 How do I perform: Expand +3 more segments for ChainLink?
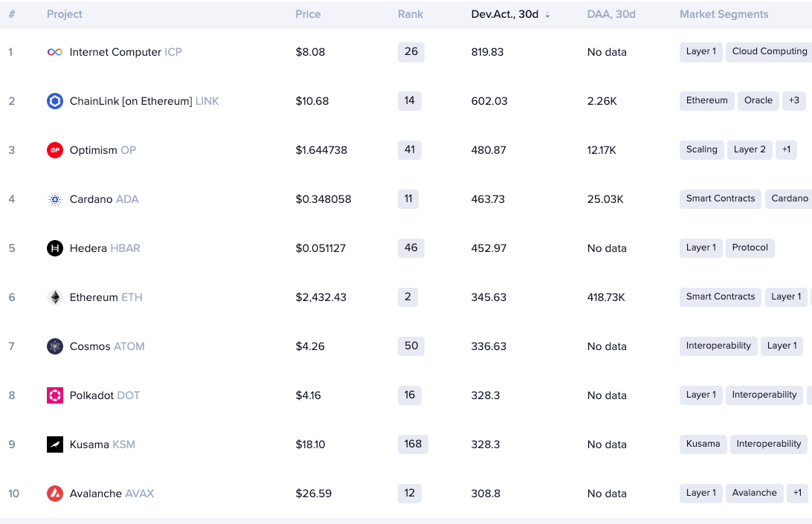click(x=794, y=100)
